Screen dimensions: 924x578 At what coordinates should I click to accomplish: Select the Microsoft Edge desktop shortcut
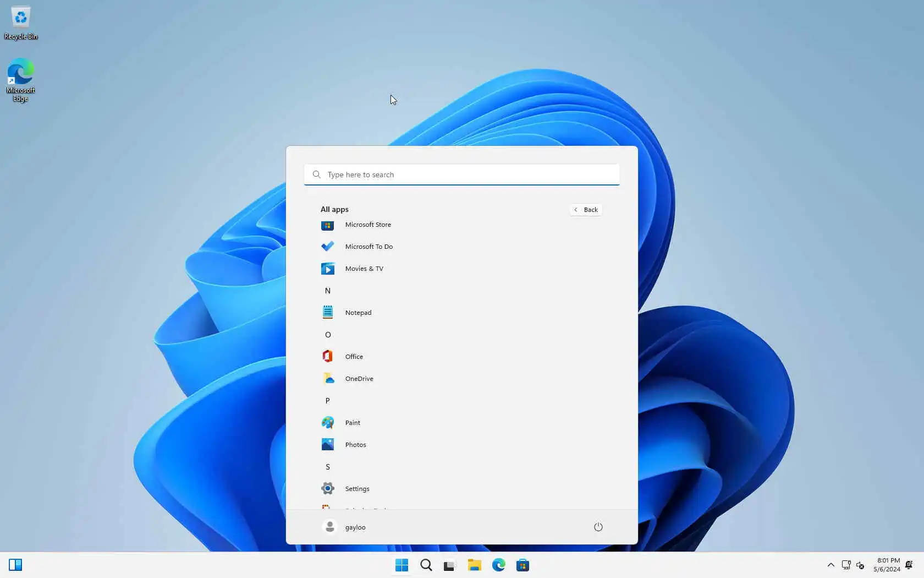[21, 80]
